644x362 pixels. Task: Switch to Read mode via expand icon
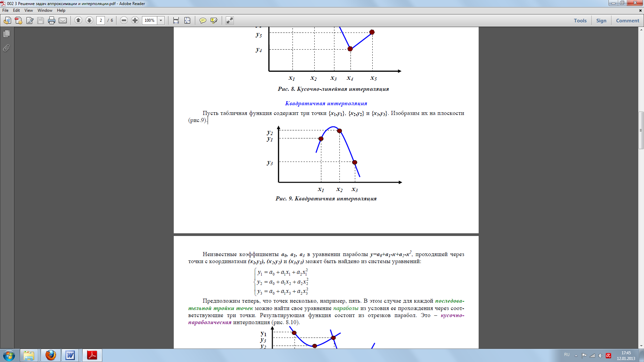point(229,20)
